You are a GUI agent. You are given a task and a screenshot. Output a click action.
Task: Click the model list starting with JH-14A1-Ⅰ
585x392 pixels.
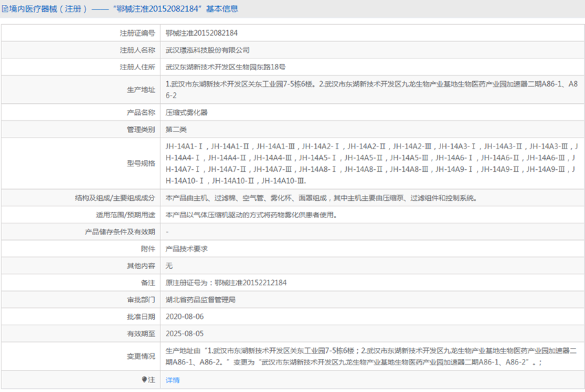click(x=372, y=163)
